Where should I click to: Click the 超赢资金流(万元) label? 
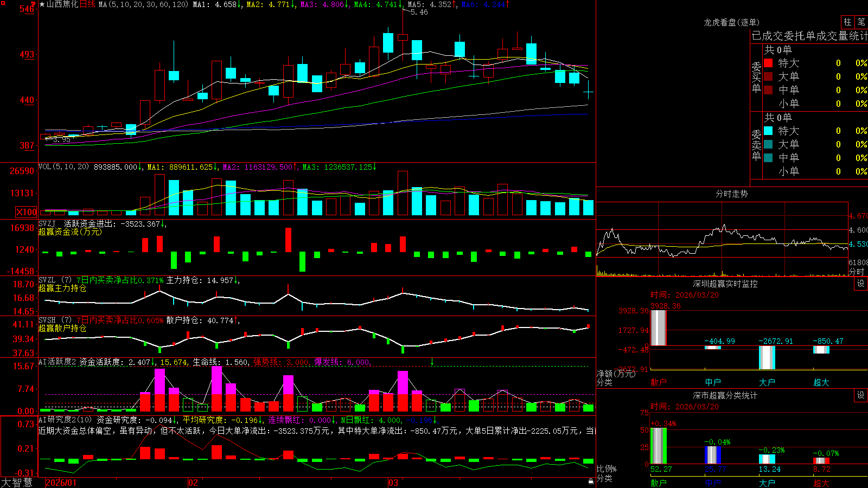click(70, 232)
